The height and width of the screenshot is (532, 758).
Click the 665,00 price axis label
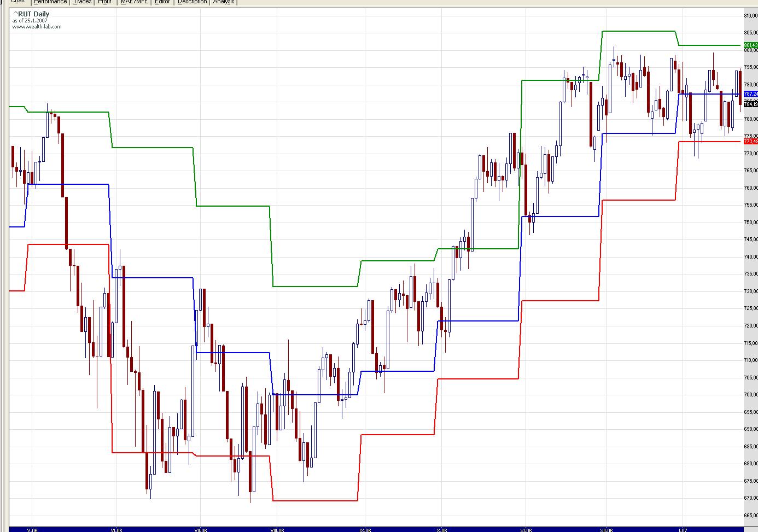tap(751, 515)
